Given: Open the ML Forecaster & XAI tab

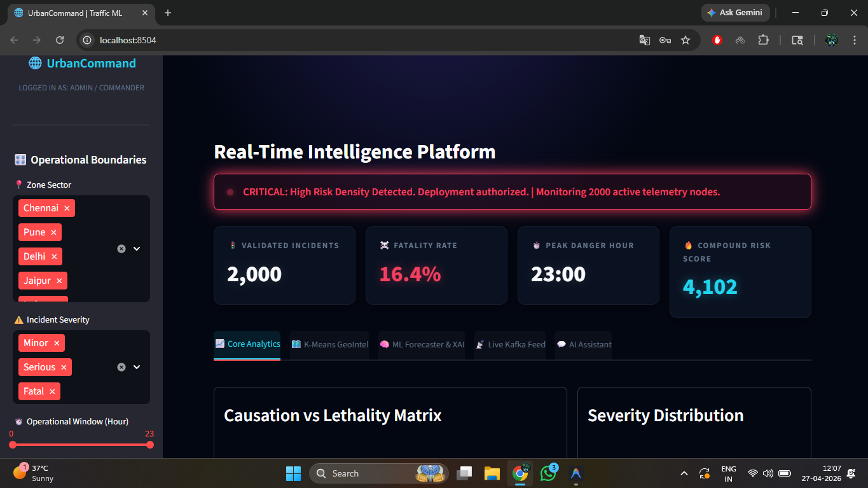Looking at the screenshot, I should tap(422, 345).
